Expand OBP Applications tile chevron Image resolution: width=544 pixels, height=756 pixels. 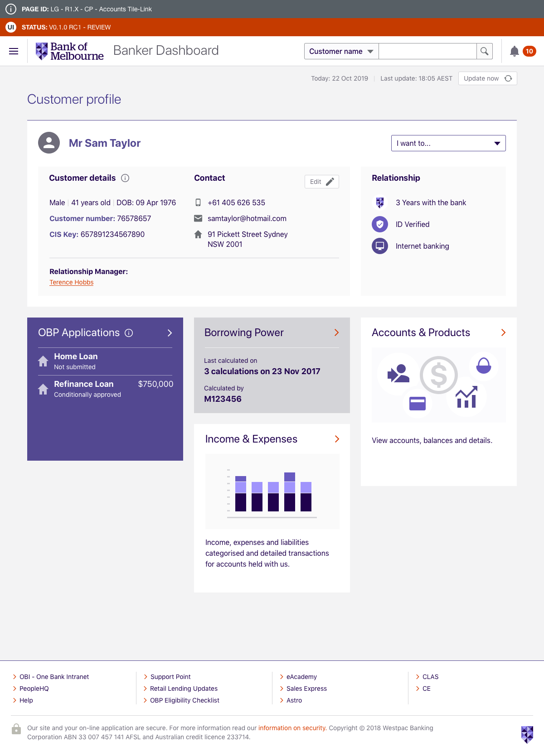170,333
